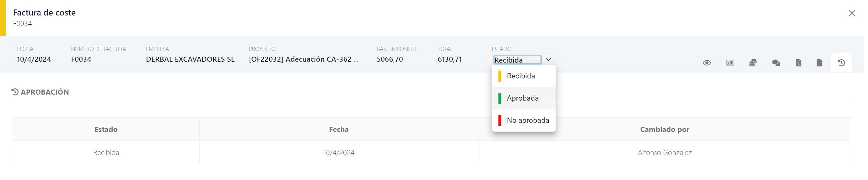868x180 pixels.
Task: Open the eye view tab icon
Action: tap(707, 63)
